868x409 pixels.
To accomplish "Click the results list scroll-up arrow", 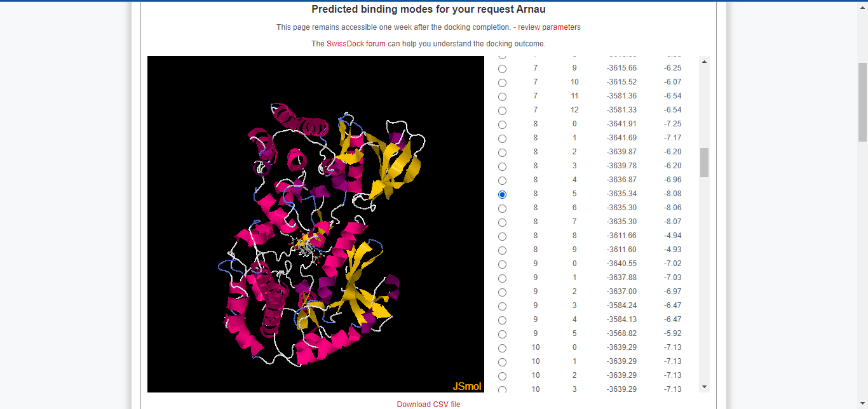I will pos(704,62).
